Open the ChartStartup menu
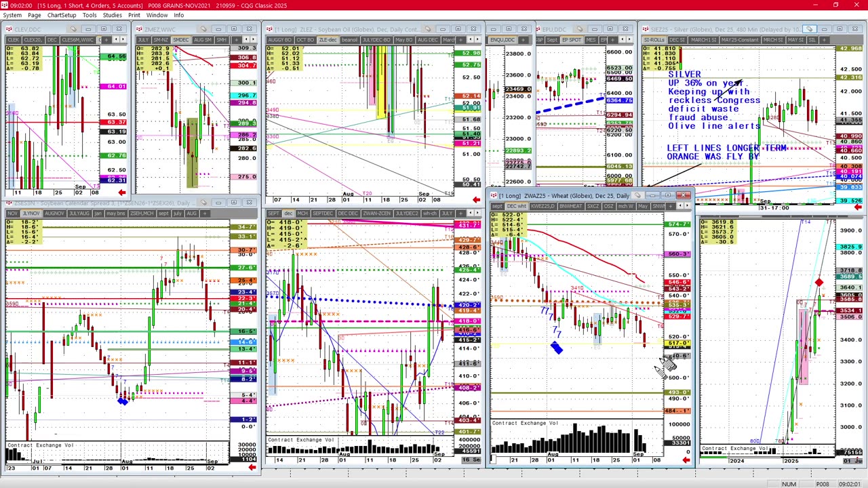 [62, 15]
